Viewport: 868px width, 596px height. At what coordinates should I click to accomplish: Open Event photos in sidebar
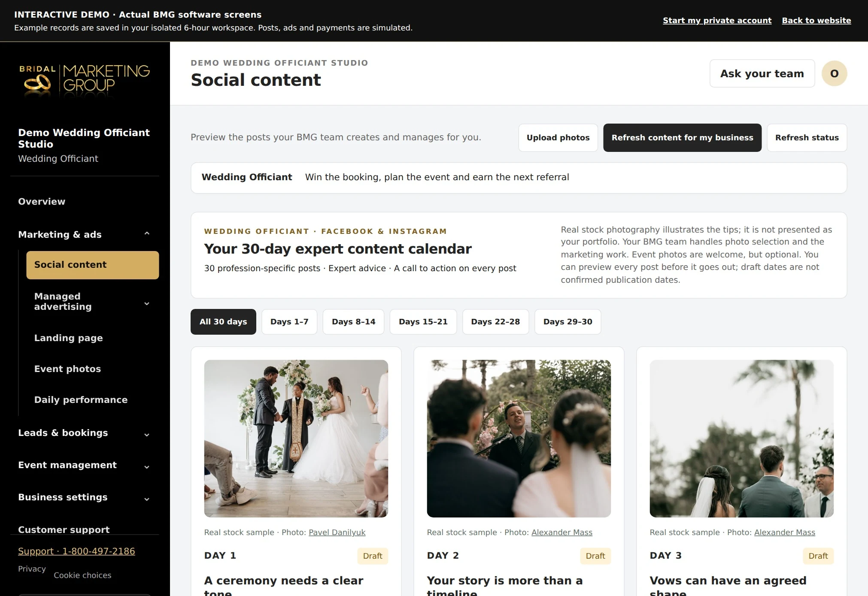tap(67, 369)
